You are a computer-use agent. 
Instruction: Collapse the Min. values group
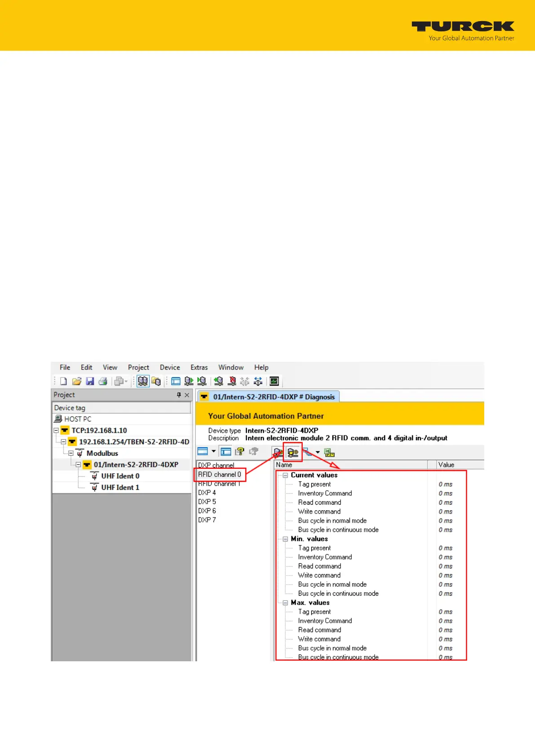[285, 539]
